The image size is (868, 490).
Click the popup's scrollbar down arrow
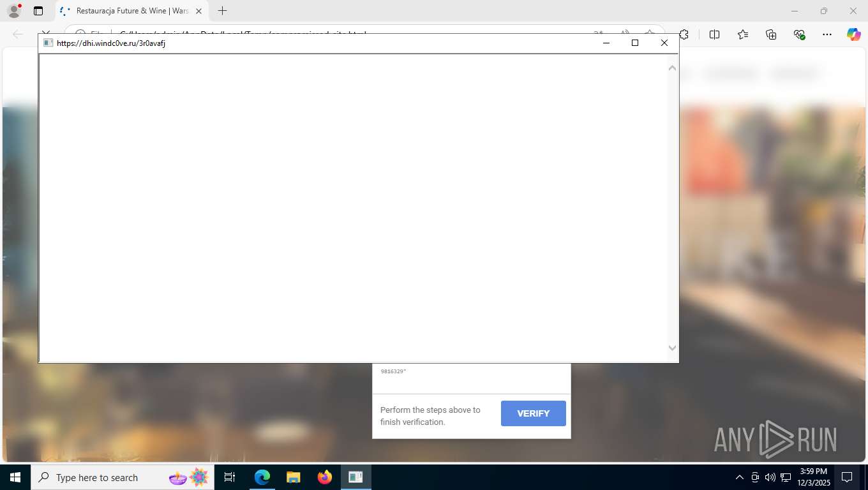point(672,348)
